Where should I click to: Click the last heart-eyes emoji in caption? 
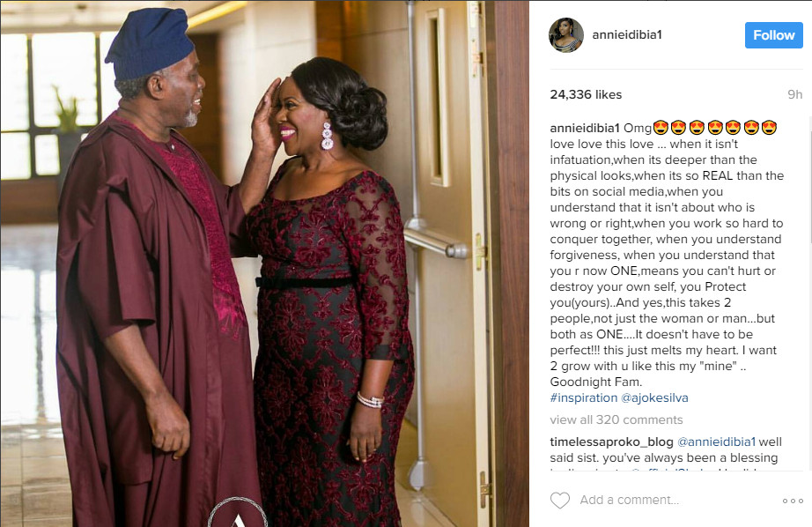(x=769, y=128)
